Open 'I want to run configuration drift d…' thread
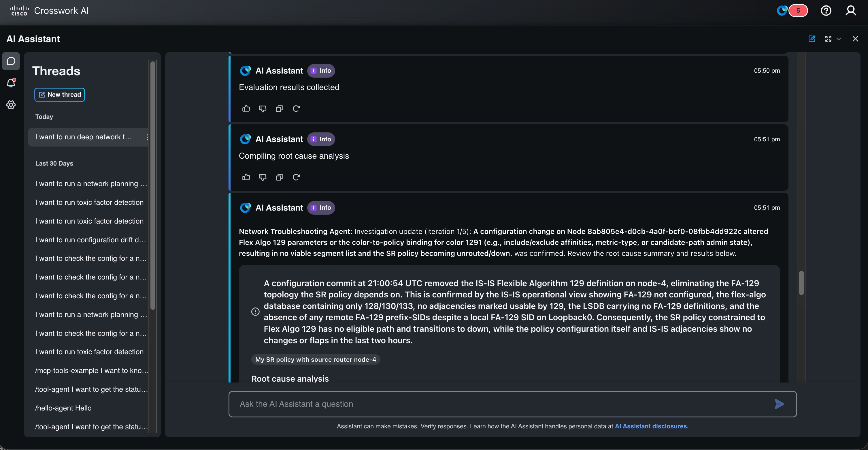The image size is (868, 450). coord(90,240)
